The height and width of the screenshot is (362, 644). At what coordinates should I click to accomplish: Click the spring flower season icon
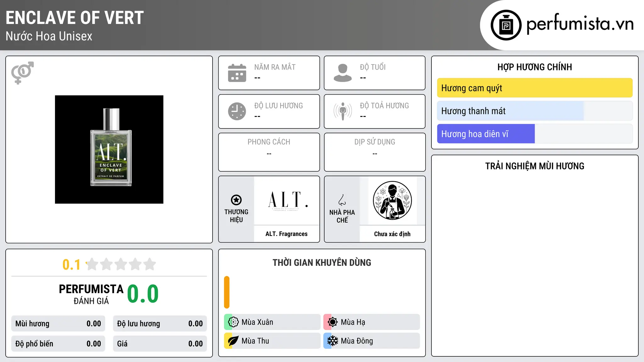pyautogui.click(x=233, y=322)
